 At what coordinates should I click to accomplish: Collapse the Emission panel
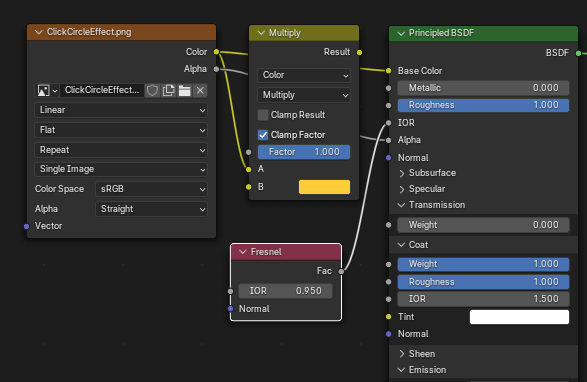coord(401,370)
